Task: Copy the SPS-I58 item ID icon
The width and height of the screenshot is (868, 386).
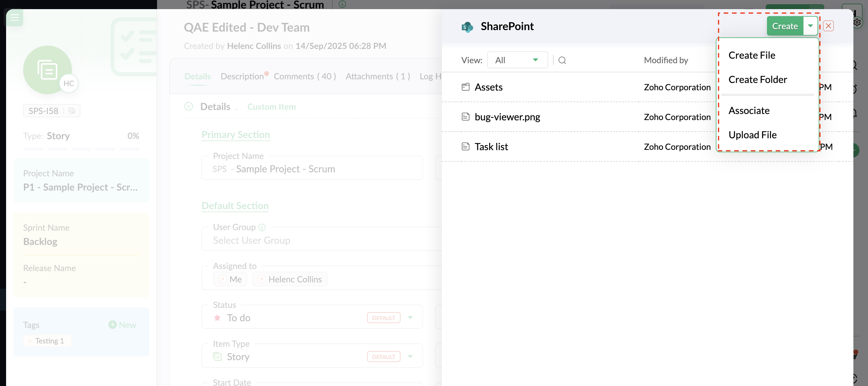Action: tap(72, 111)
